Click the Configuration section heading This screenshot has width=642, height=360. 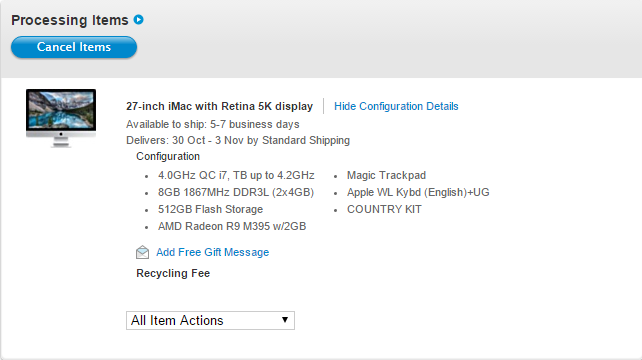coord(168,156)
